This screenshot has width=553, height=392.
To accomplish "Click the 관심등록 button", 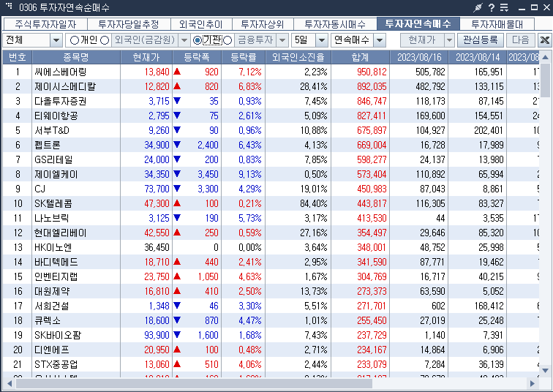I will coord(481,40).
